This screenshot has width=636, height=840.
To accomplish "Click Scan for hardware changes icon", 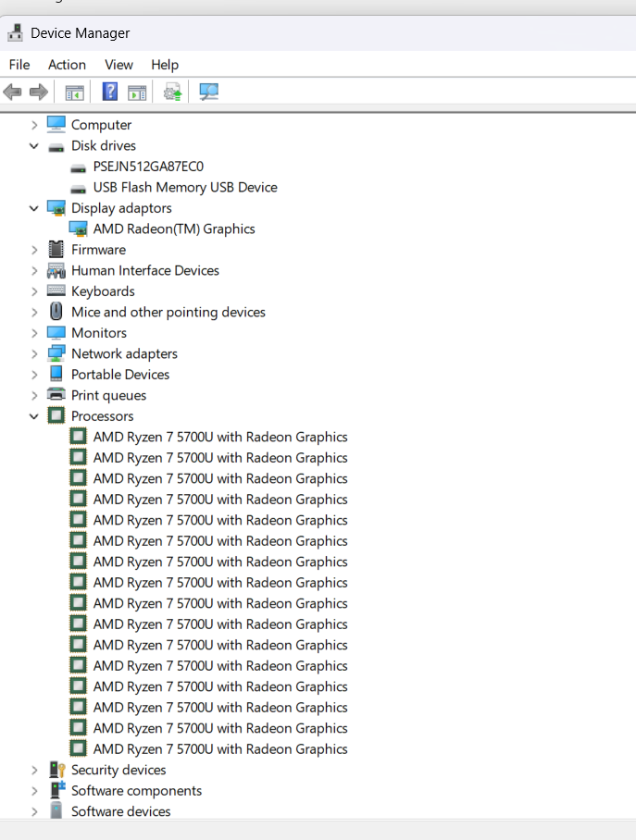I will (x=208, y=92).
